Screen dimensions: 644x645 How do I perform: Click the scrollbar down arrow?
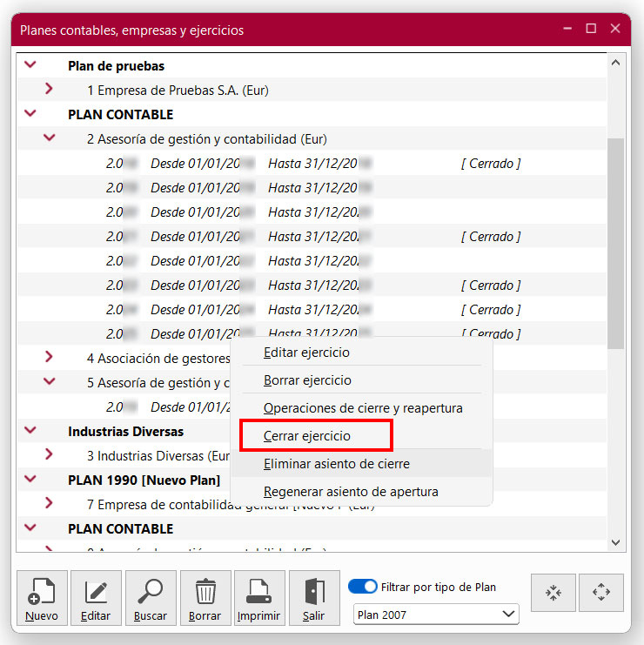pyautogui.click(x=615, y=542)
